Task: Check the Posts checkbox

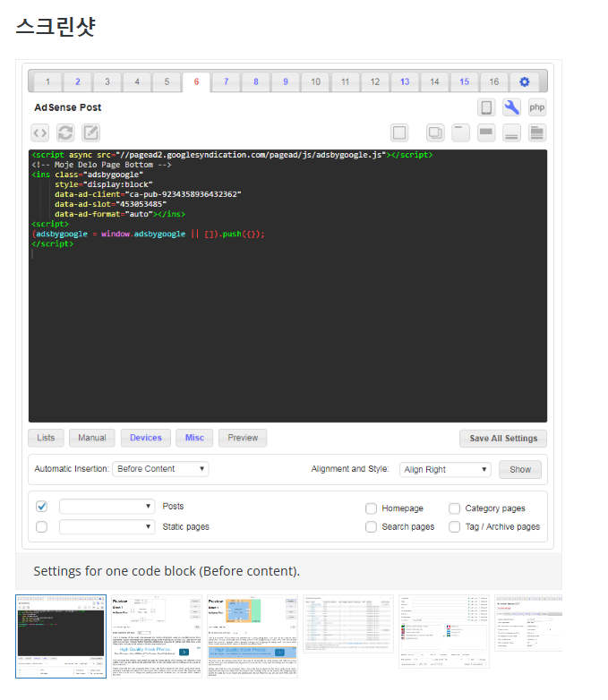Action: pyautogui.click(x=41, y=507)
